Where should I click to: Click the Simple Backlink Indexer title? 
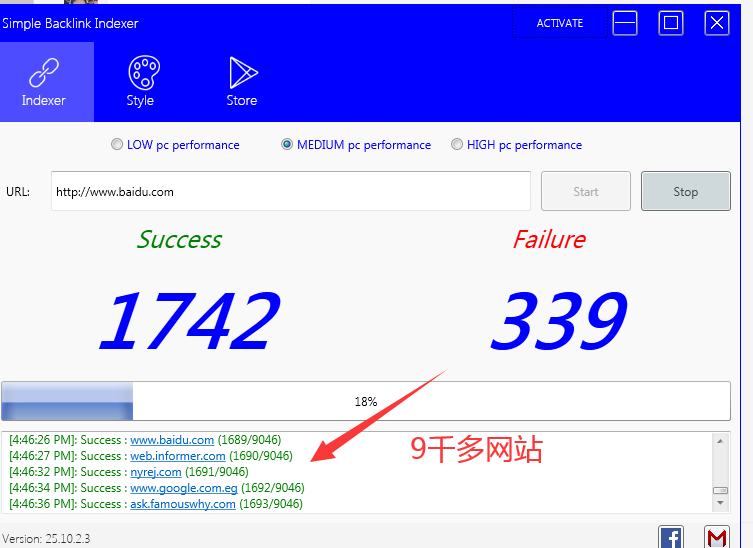coord(70,24)
